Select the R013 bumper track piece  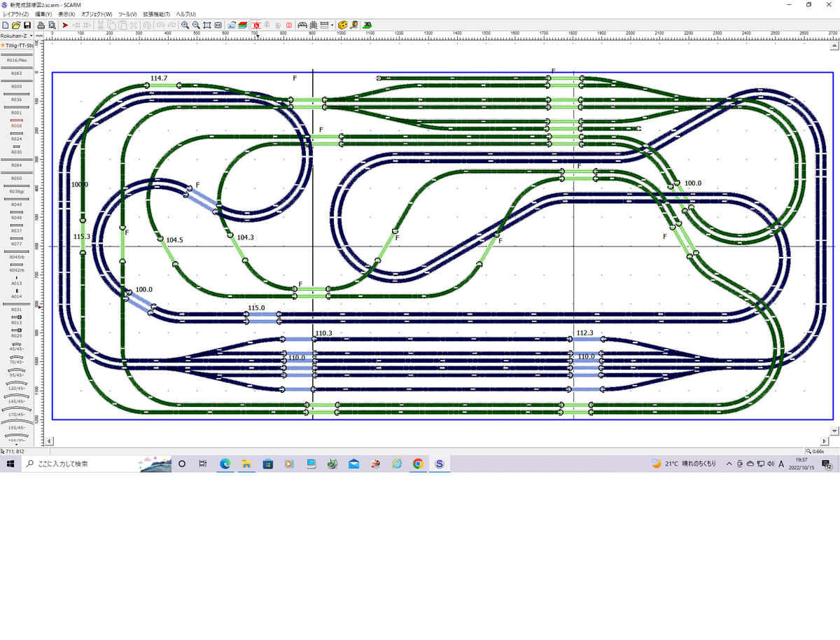click(17, 320)
